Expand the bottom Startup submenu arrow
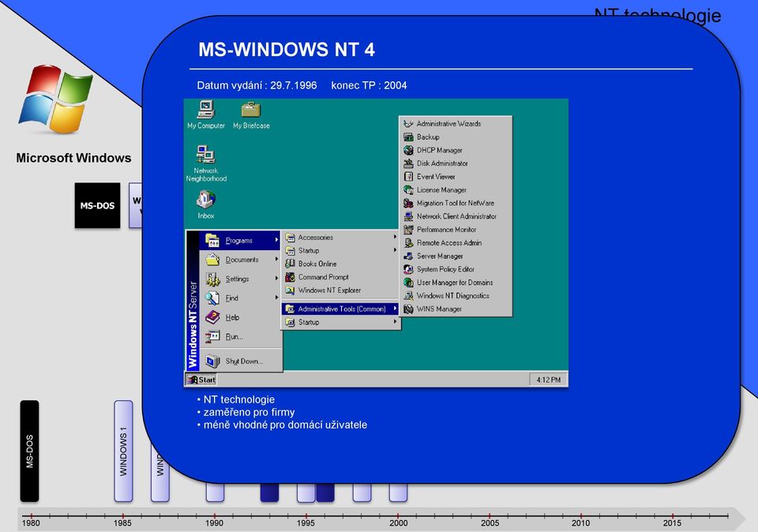The image size is (758, 532). [395, 322]
